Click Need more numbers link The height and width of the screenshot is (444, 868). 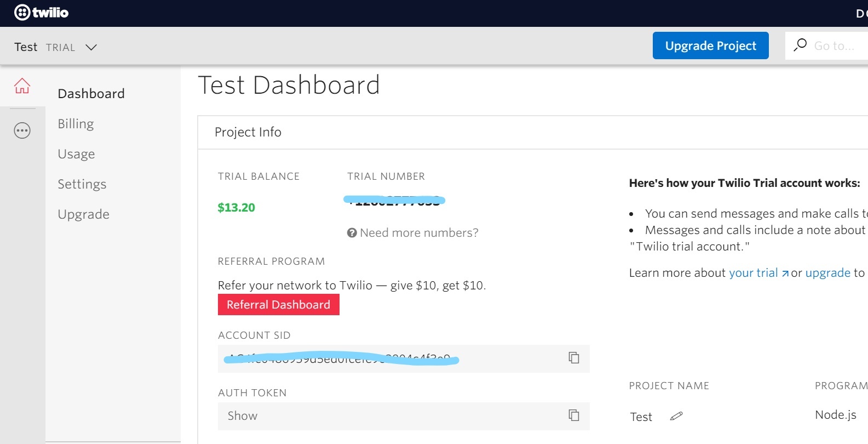click(419, 233)
